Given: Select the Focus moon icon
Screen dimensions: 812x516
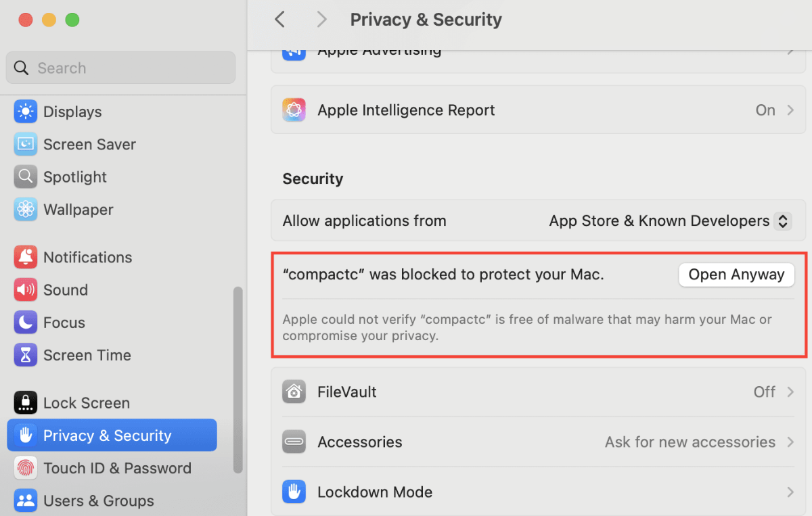Looking at the screenshot, I should coord(25,323).
